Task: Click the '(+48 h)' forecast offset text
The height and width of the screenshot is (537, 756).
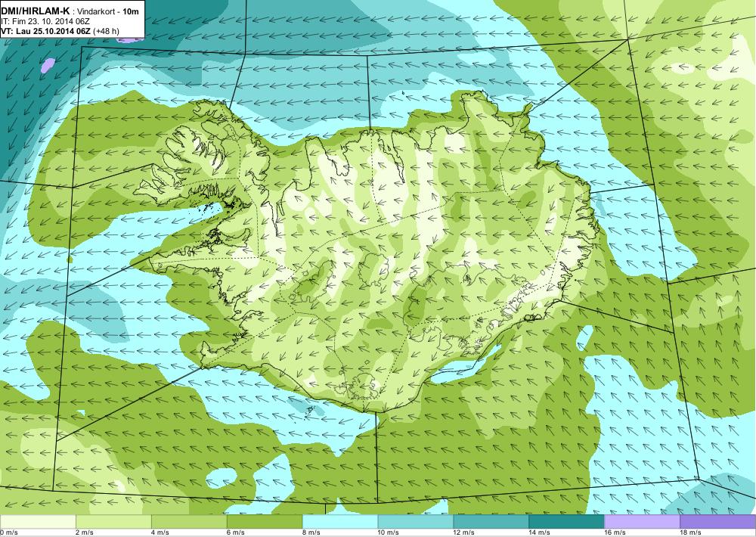Action: 106,31
